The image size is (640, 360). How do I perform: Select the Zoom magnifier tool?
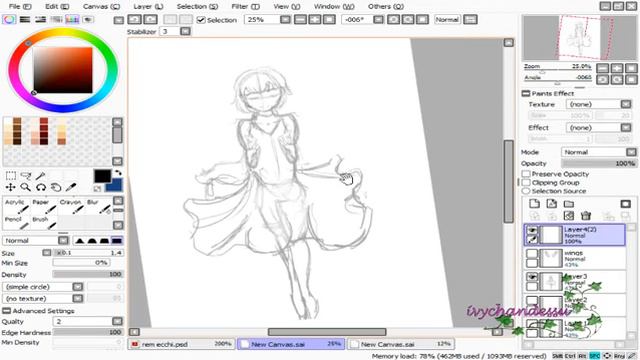coord(26,187)
